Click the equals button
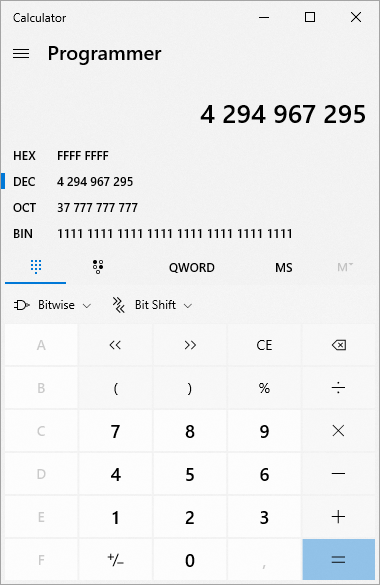The height and width of the screenshot is (585, 380). (x=339, y=560)
